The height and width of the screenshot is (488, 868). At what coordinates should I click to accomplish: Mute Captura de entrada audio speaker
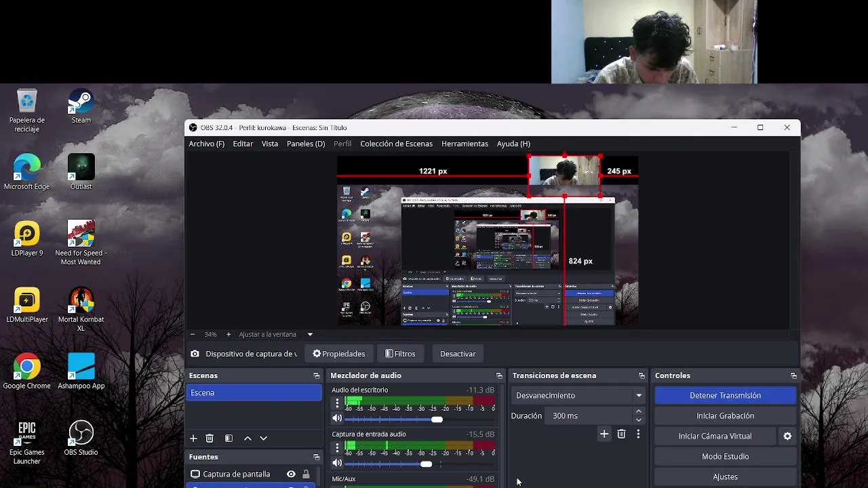coord(337,463)
